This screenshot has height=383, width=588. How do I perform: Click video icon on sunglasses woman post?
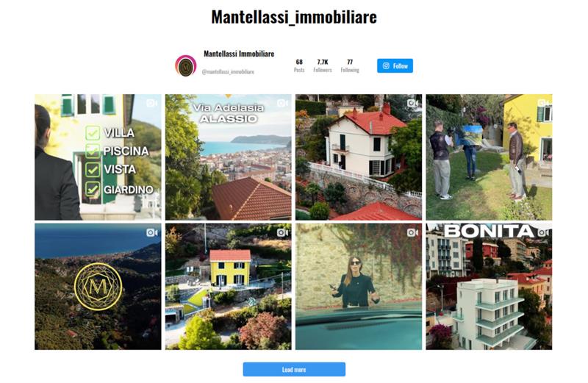pyautogui.click(x=412, y=232)
